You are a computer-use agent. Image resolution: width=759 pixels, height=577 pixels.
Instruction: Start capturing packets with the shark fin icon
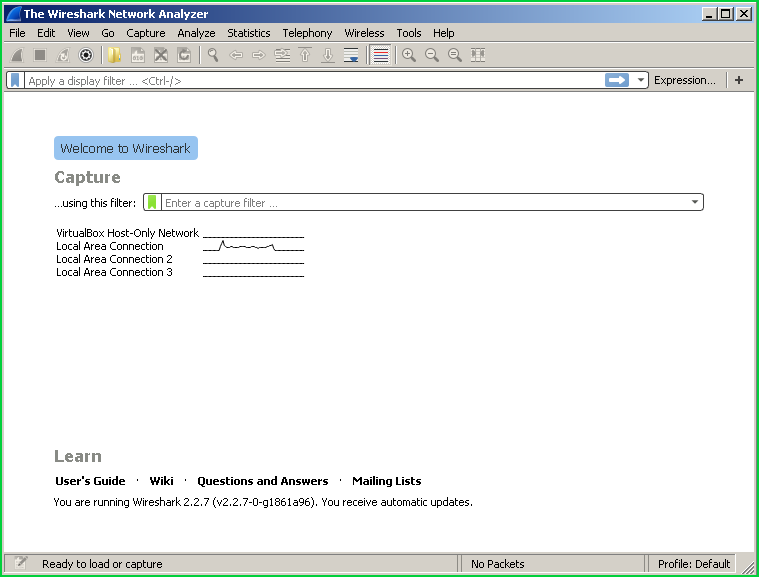tap(17, 55)
